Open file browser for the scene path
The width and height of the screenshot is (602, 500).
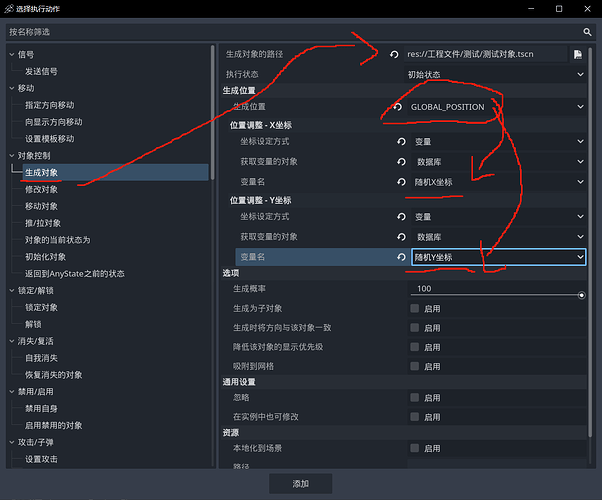(x=578, y=54)
